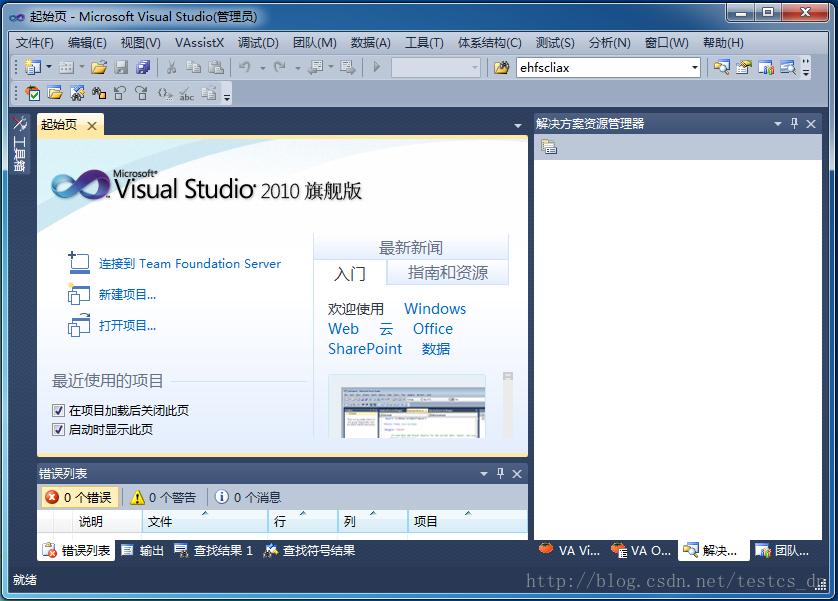The image size is (838, 601).
Task: Pin the Error List panel
Action: pyautogui.click(x=500, y=473)
